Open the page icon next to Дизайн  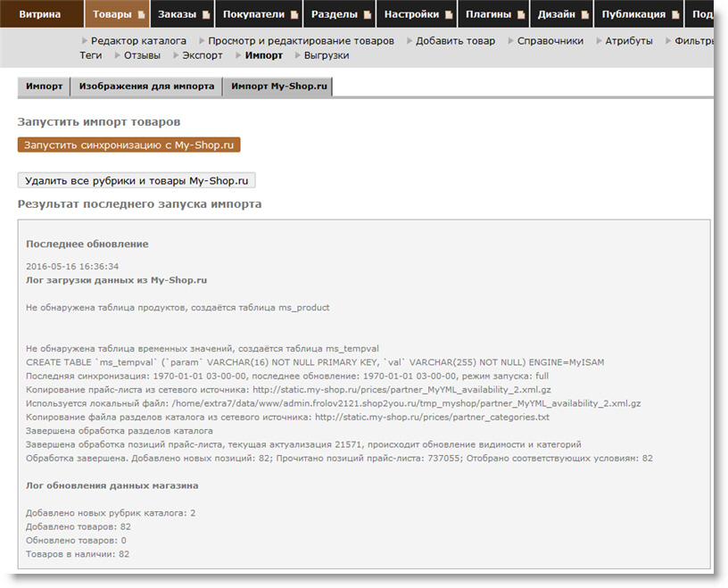585,15
